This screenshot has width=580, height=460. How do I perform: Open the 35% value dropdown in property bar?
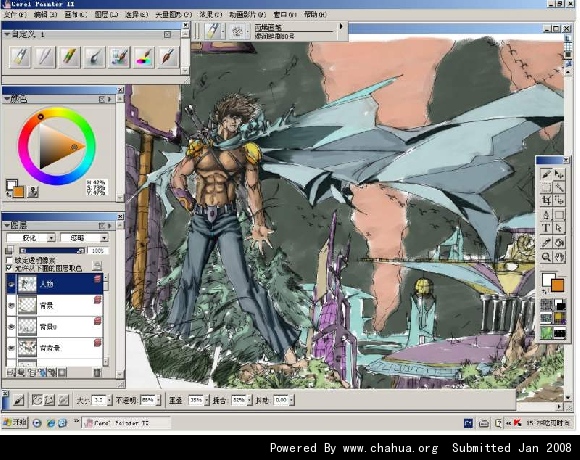(206, 400)
